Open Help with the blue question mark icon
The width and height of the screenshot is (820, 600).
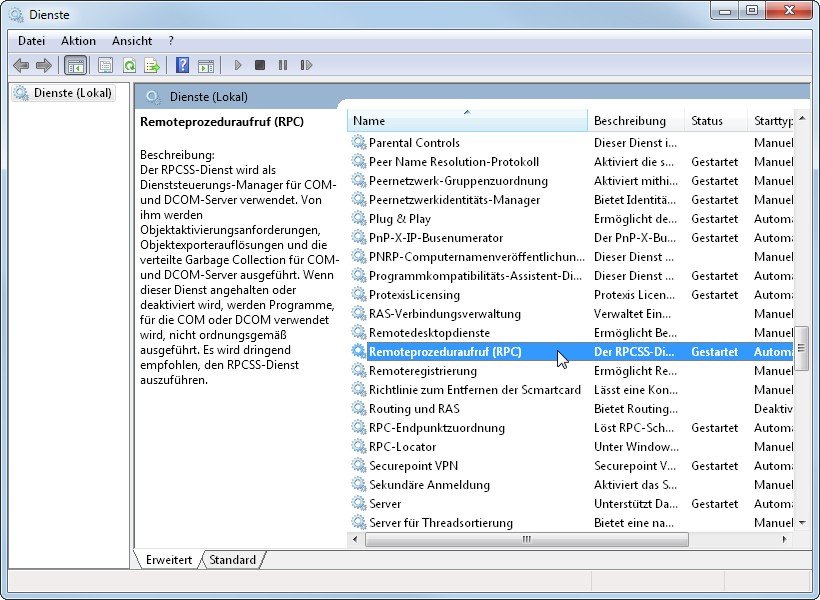[x=182, y=65]
